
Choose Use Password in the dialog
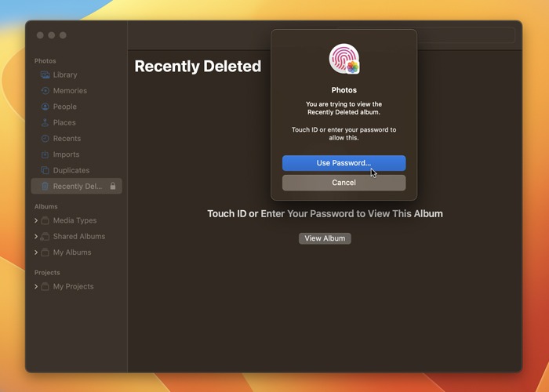tap(344, 163)
